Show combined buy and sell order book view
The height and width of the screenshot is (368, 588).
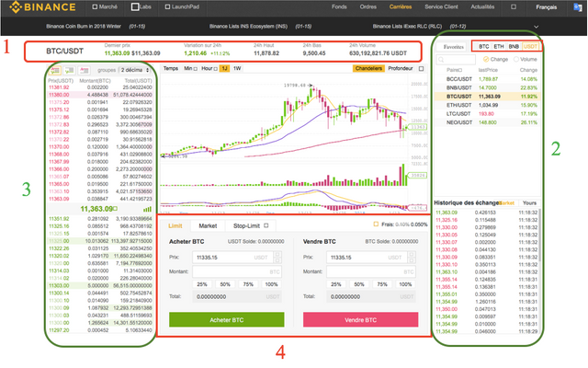tap(55, 70)
